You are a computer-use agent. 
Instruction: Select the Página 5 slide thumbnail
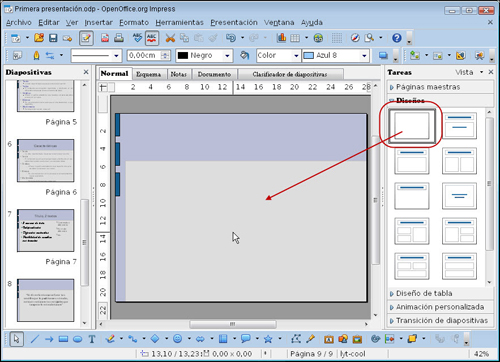(46, 96)
